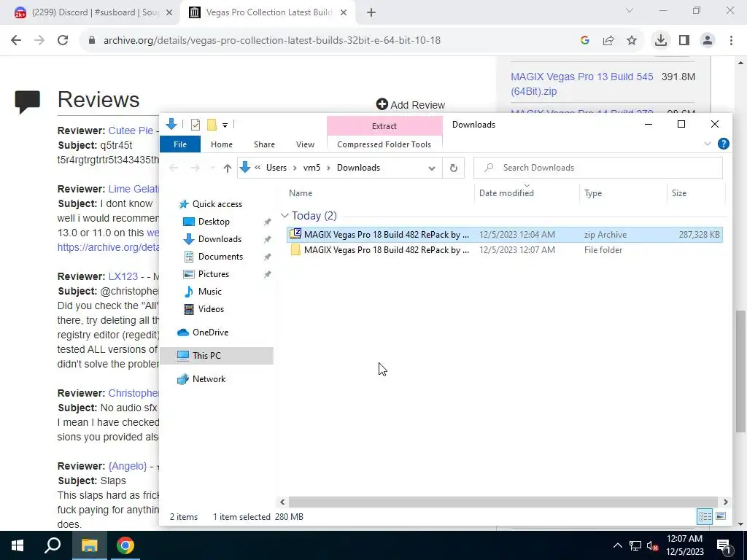Click Chrome page vertical scrollbar
Screen dimensions: 747x560
coord(741,371)
